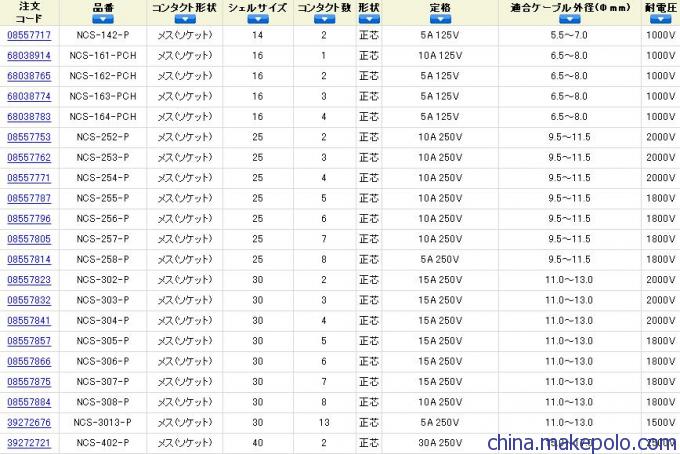Open order code link 68038783
Image resolution: width=680 pixels, height=454 pixels.
[x=29, y=117]
